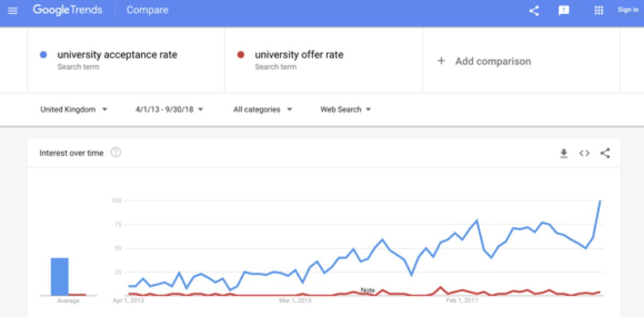This screenshot has height=317, width=644.
Task: Share the Interest over time chart
Action: [605, 153]
